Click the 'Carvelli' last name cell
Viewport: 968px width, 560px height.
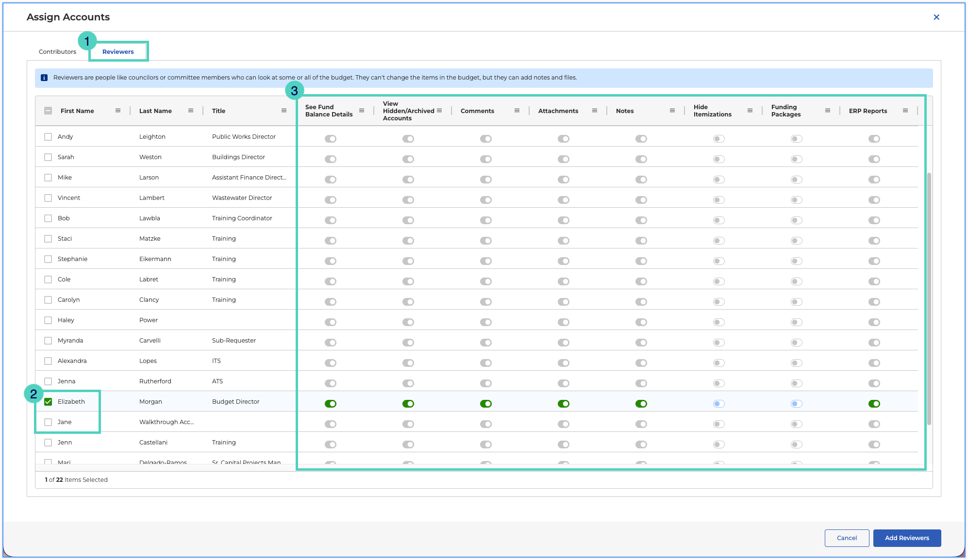(x=150, y=341)
